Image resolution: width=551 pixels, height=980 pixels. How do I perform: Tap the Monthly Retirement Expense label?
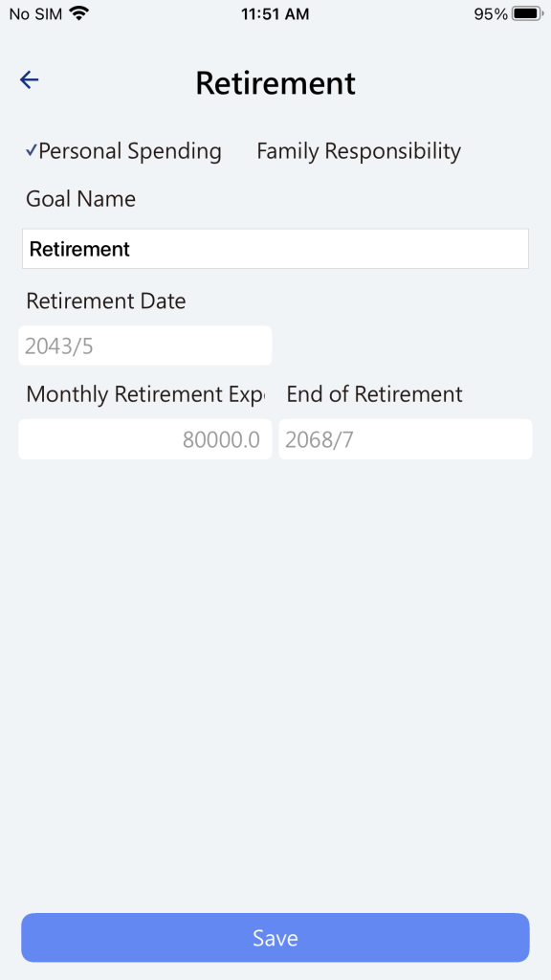145,394
